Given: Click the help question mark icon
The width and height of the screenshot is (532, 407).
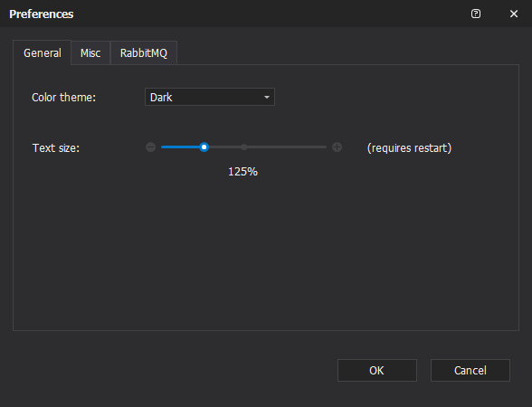Looking at the screenshot, I should [476, 14].
